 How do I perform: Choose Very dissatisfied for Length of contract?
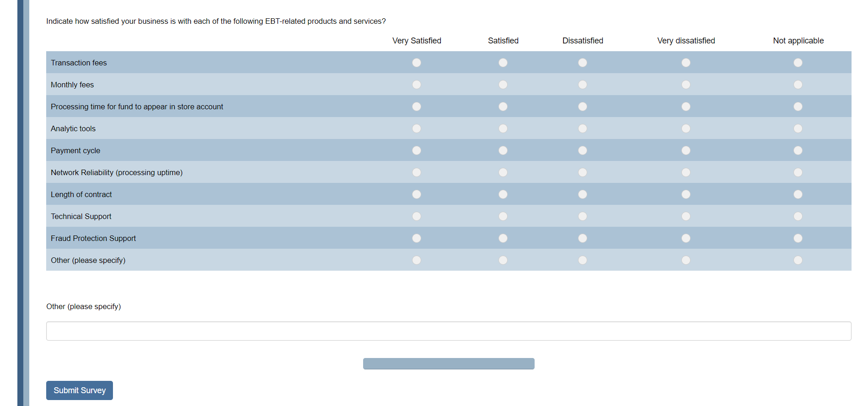click(686, 194)
